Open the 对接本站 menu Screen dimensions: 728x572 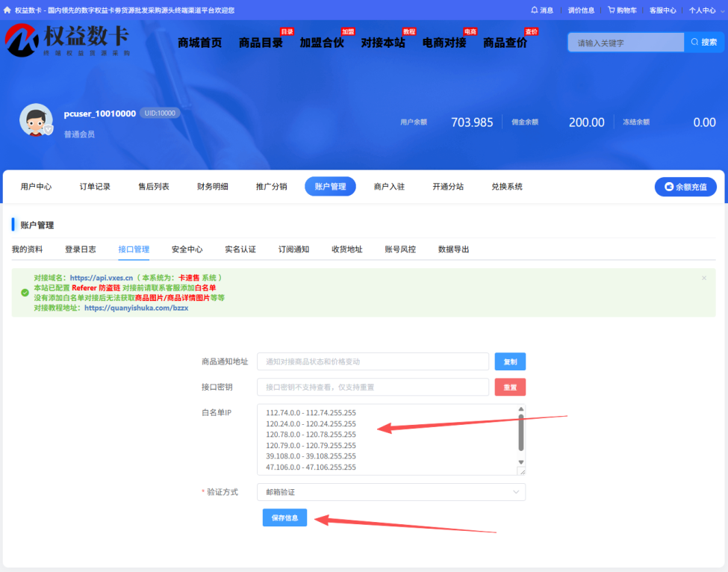[x=383, y=43]
